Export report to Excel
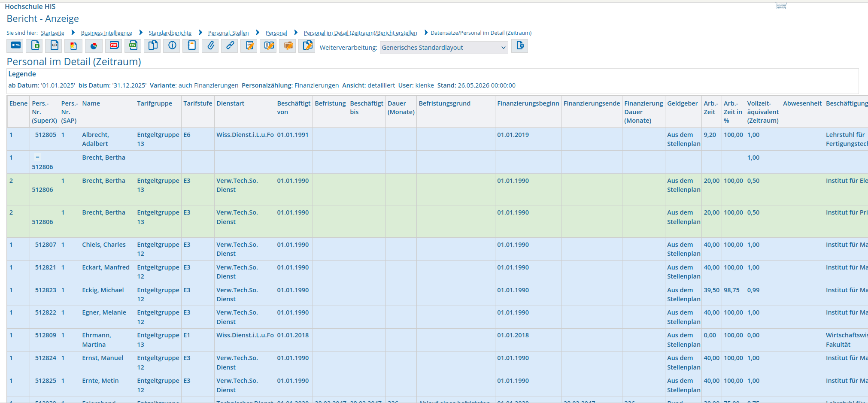This screenshot has height=403, width=868. pos(35,45)
